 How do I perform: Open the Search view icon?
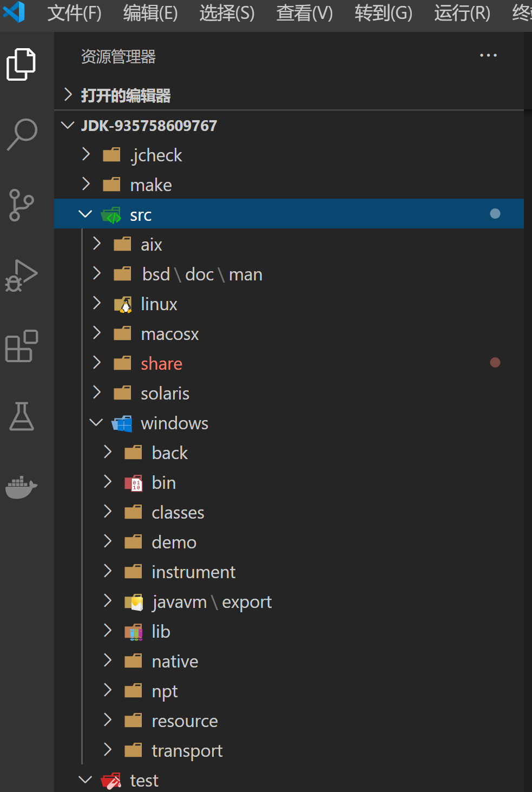click(22, 135)
